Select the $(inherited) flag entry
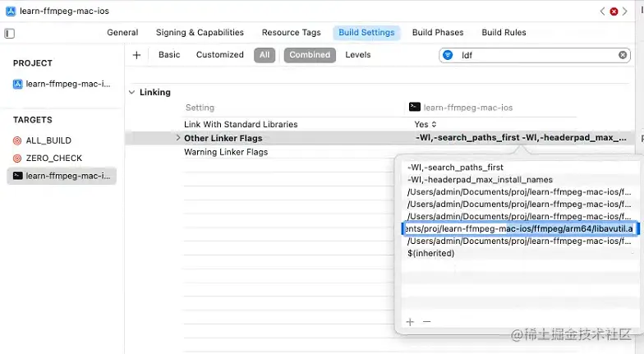 pos(430,253)
